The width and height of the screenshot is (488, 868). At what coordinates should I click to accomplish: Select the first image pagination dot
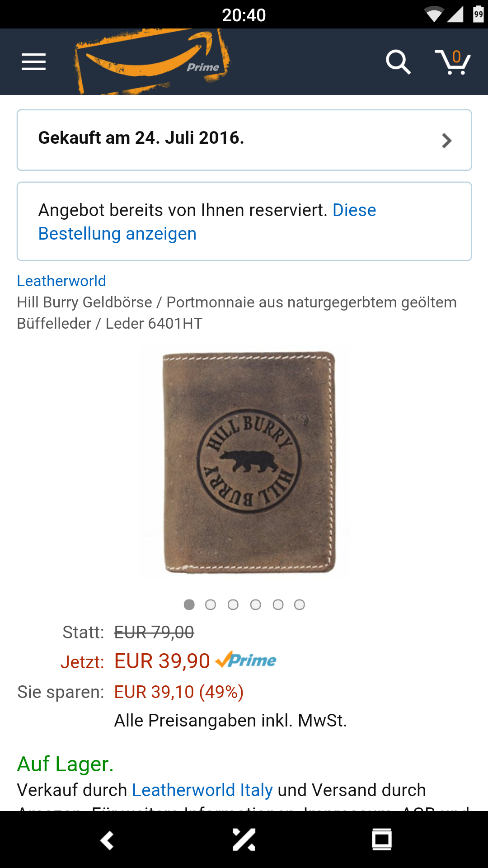(189, 605)
